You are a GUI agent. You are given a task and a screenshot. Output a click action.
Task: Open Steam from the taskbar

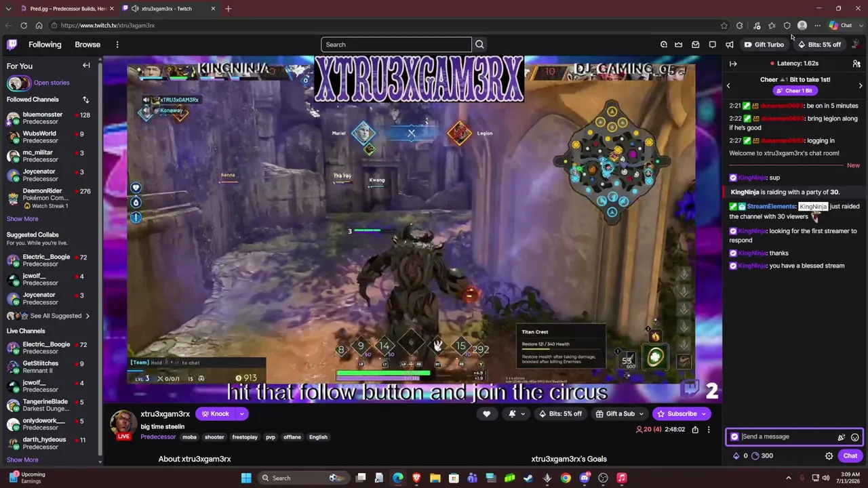[x=528, y=478]
